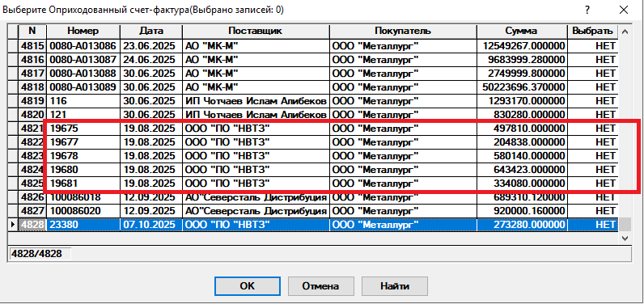Select invoice number 0080-A013086

point(83,46)
